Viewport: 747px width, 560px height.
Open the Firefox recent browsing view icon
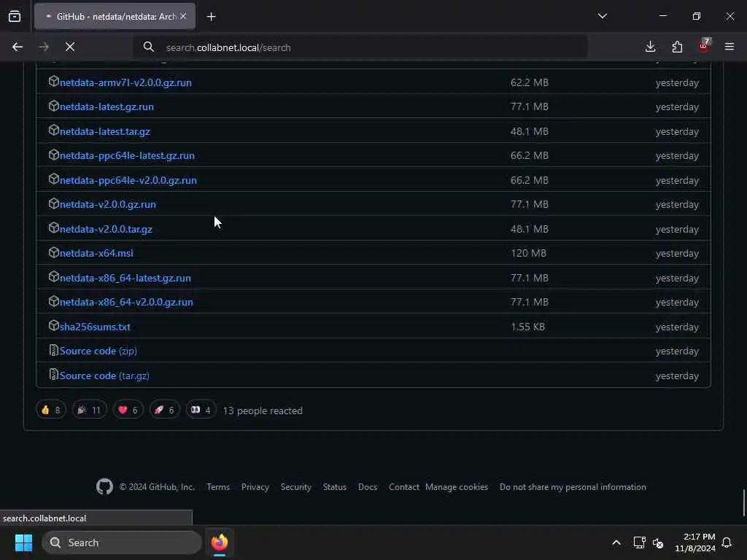coord(15,16)
